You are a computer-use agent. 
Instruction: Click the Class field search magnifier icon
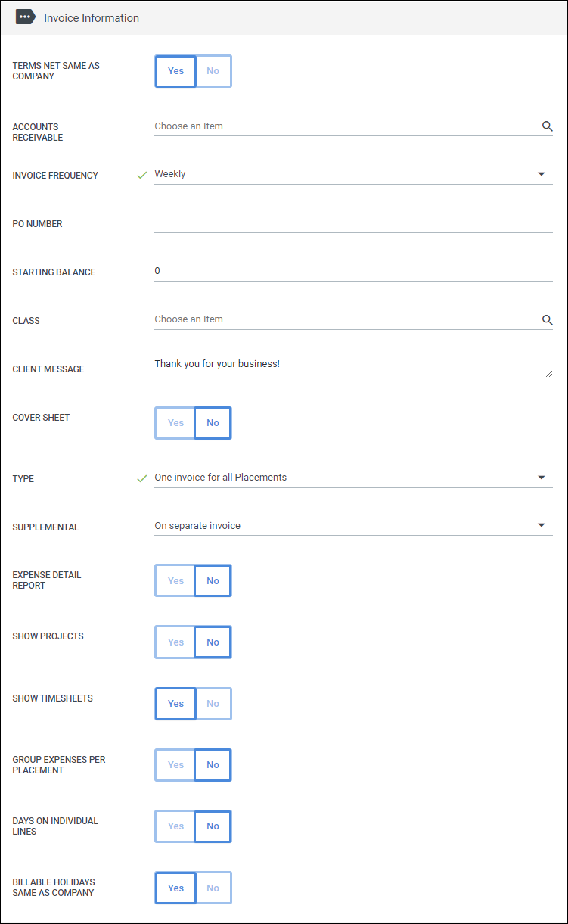click(x=547, y=320)
